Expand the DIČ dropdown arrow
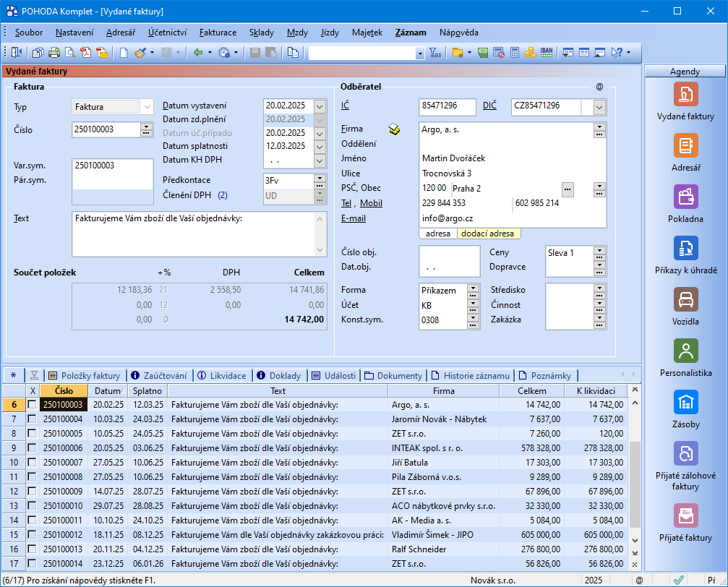 [x=599, y=107]
